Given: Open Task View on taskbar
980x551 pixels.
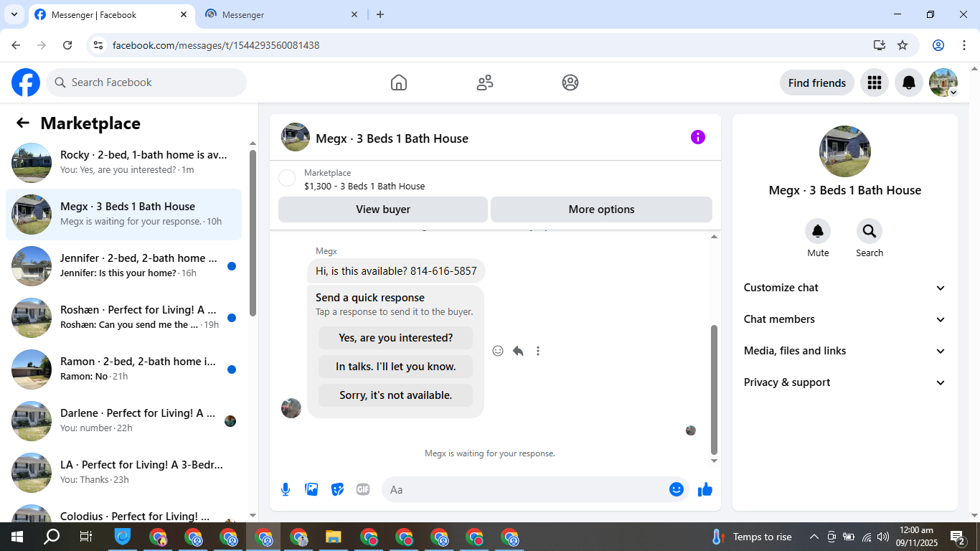Looking at the screenshot, I should pyautogui.click(x=85, y=537).
